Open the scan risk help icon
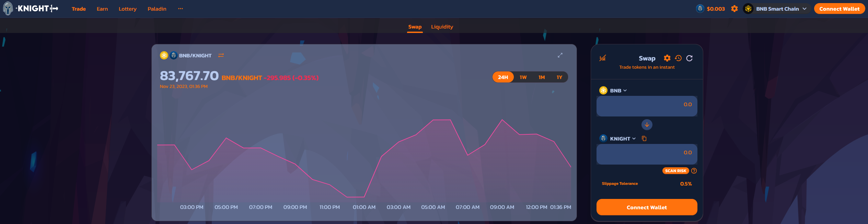 click(x=694, y=171)
